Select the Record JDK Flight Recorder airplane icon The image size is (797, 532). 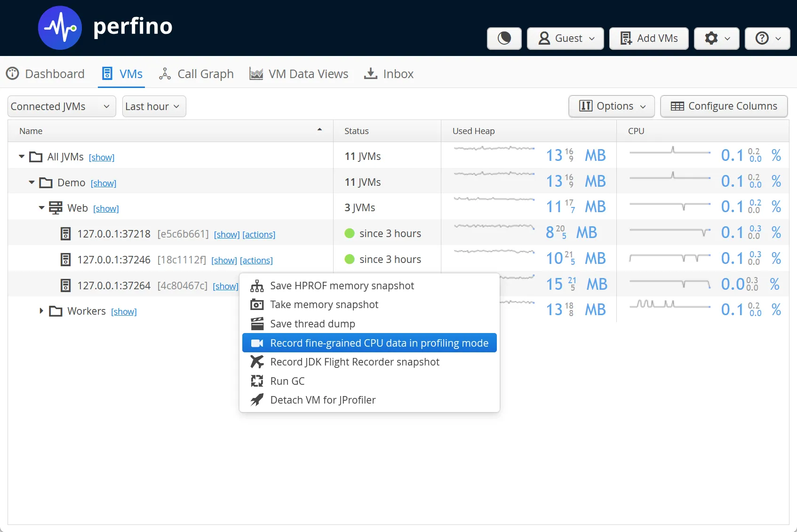[x=257, y=362]
